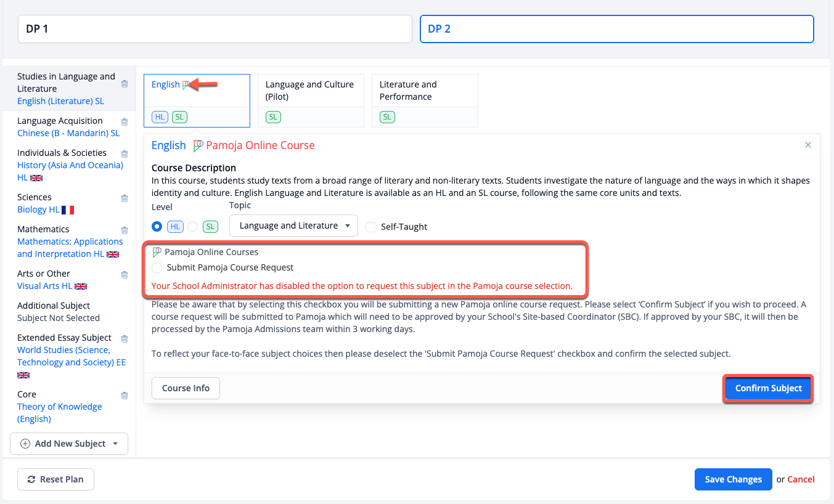Switch to the DP 1 tab
Viewport: 834px width, 504px height.
(x=215, y=29)
